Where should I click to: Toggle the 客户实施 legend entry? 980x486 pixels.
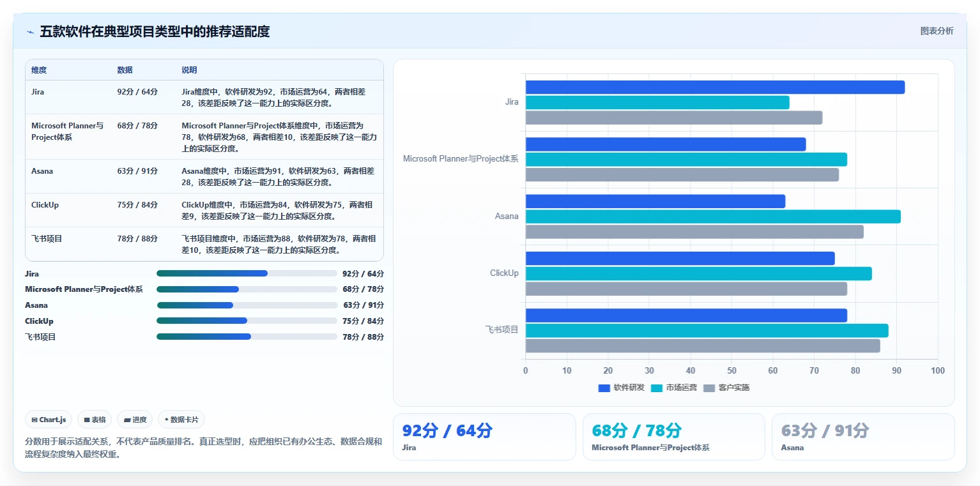[726, 388]
